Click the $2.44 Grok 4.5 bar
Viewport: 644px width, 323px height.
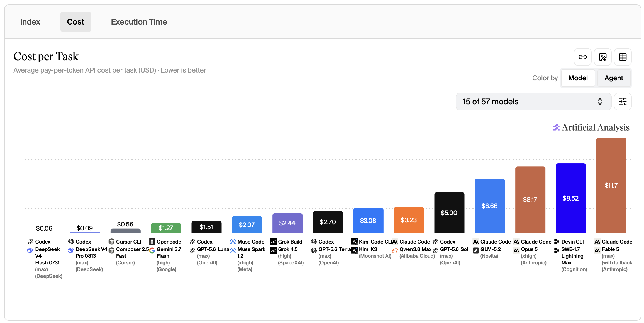pyautogui.click(x=287, y=223)
